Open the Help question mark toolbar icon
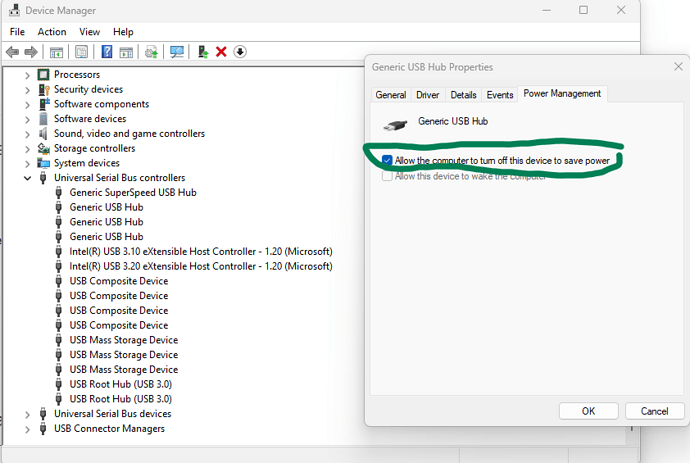Image resolution: width=690 pixels, height=463 pixels. point(106,52)
